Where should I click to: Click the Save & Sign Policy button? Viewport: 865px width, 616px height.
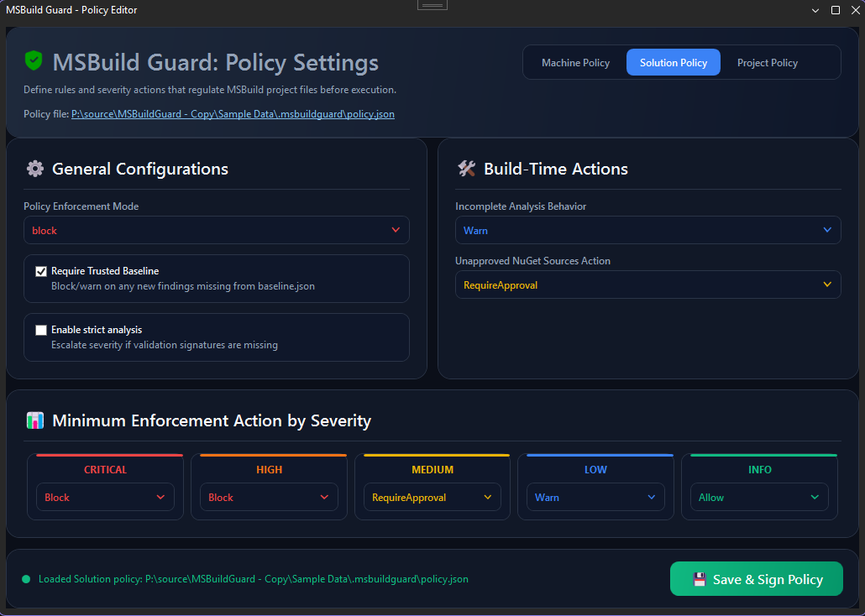tap(757, 578)
